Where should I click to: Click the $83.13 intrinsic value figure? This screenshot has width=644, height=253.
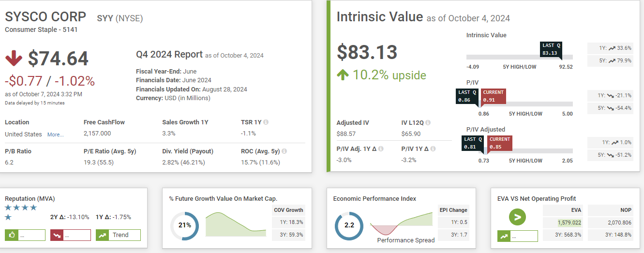367,52
